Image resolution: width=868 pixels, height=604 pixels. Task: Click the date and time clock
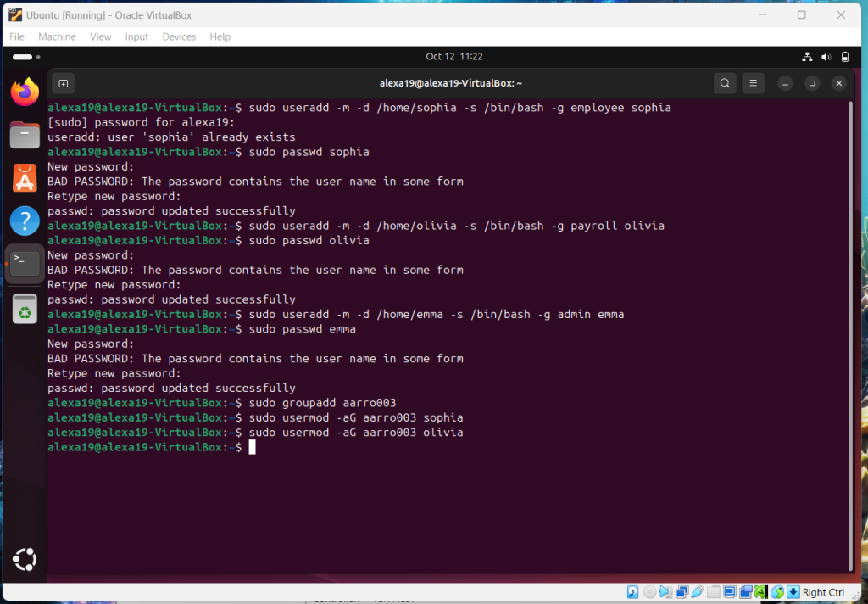[x=454, y=57]
